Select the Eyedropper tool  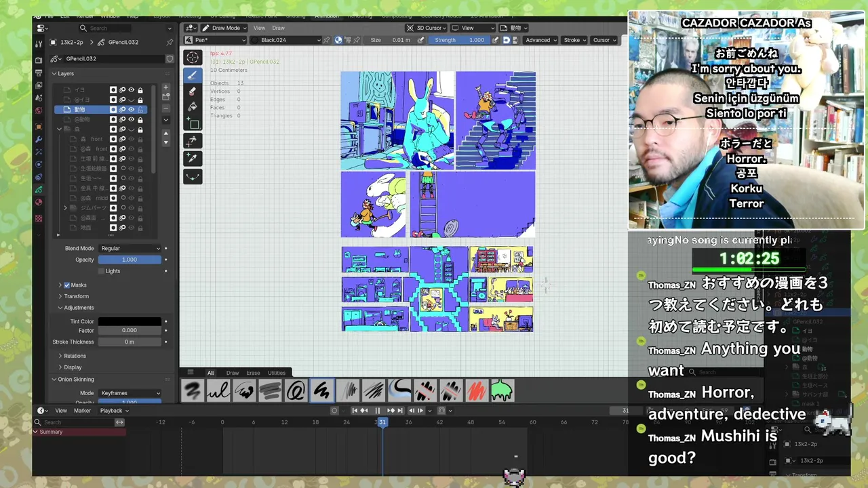click(x=193, y=159)
